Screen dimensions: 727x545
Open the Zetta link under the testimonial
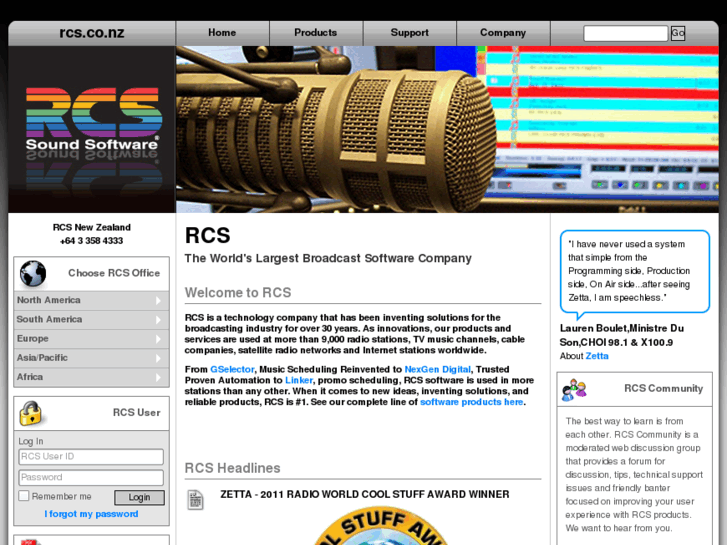coord(597,356)
